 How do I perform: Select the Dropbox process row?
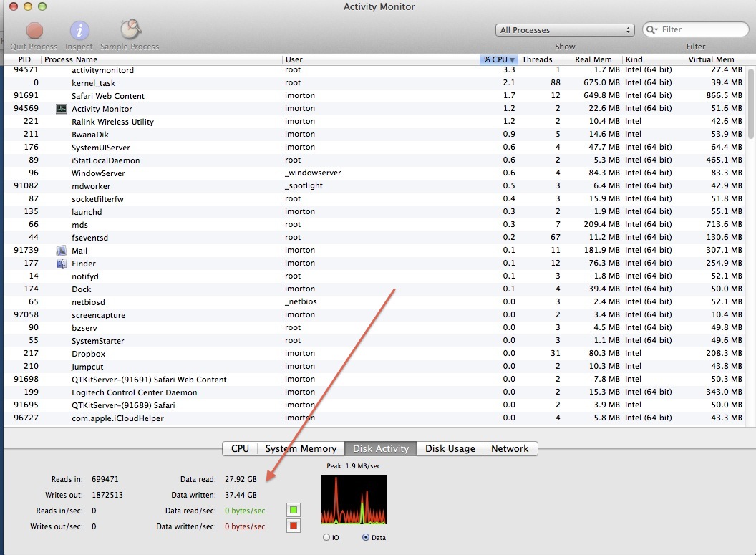[x=374, y=354]
